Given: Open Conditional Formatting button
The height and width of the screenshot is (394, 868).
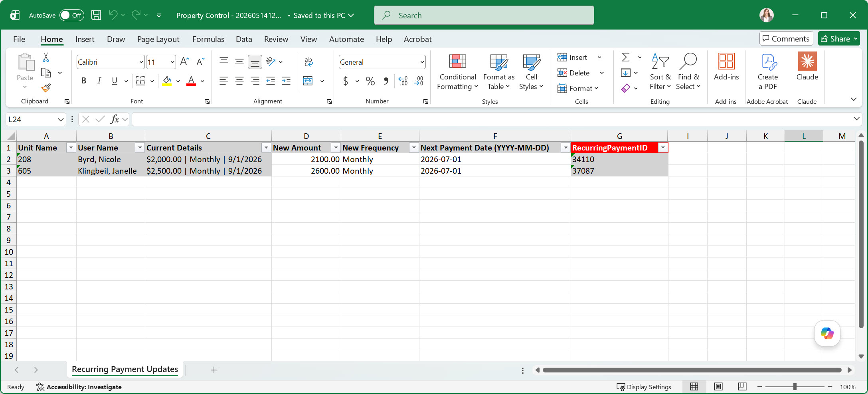Looking at the screenshot, I should pyautogui.click(x=457, y=72).
